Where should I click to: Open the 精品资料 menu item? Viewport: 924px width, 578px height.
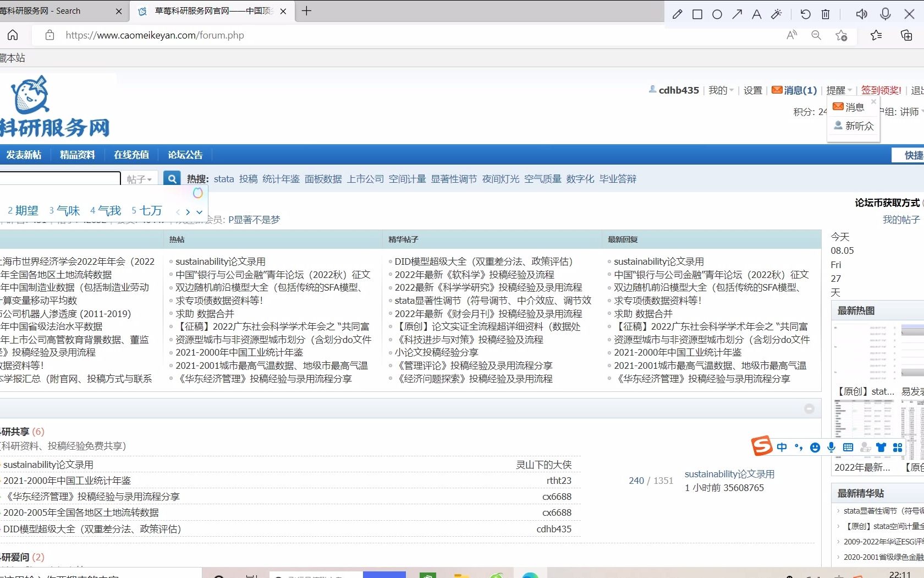[78, 155]
